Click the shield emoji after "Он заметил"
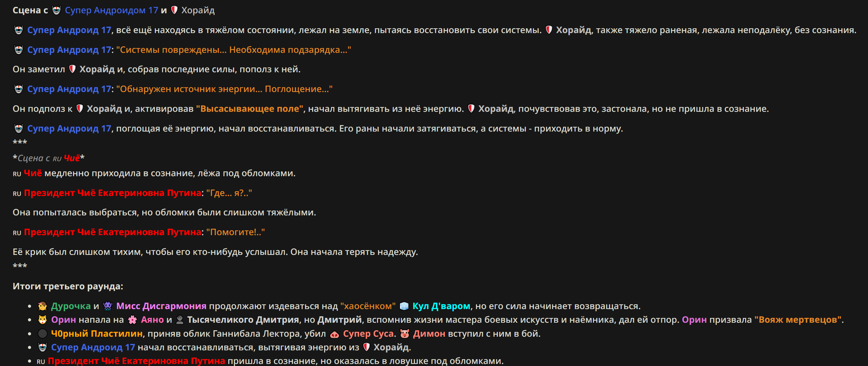This screenshot has height=366, width=868. click(72, 70)
